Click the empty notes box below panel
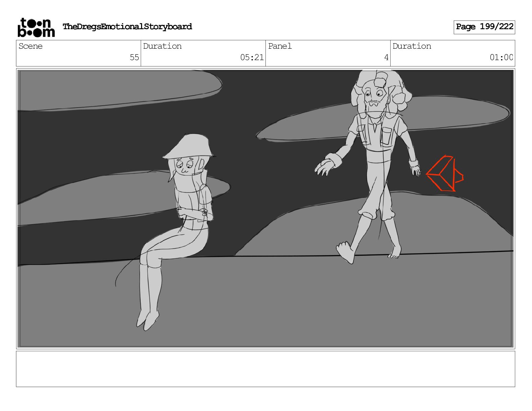The height and width of the screenshot is (411, 532). click(x=266, y=369)
